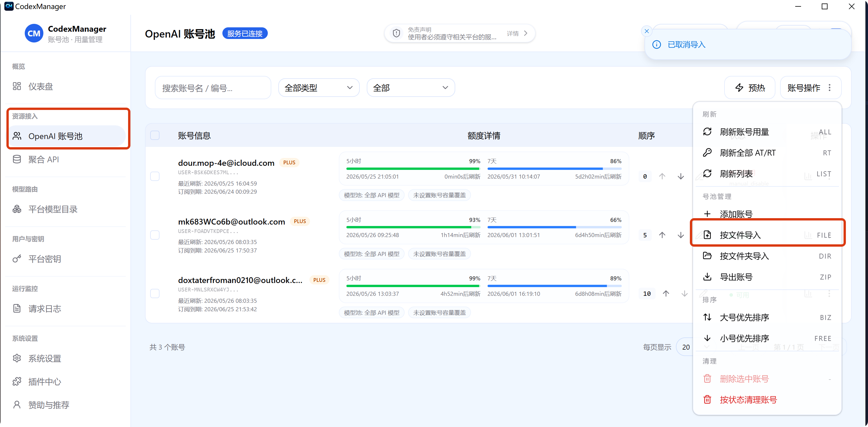Viewport: 868px width, 427px height.
Task: Choose 按文件导入 import option
Action: click(767, 235)
